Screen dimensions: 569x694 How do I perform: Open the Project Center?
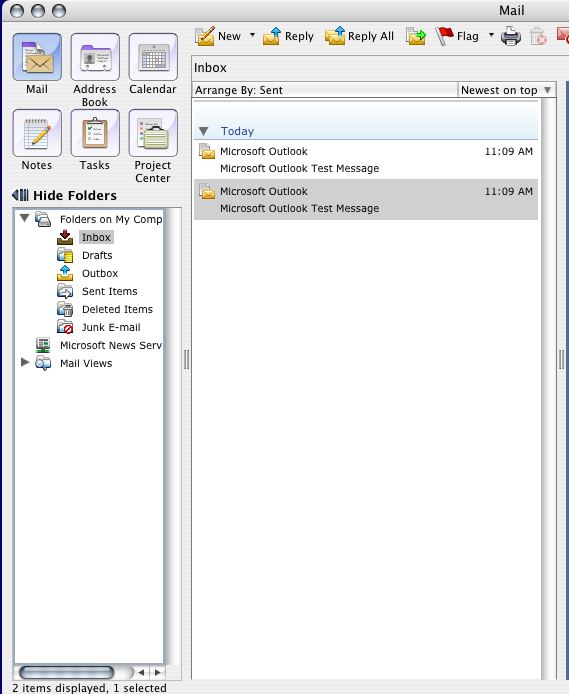153,147
